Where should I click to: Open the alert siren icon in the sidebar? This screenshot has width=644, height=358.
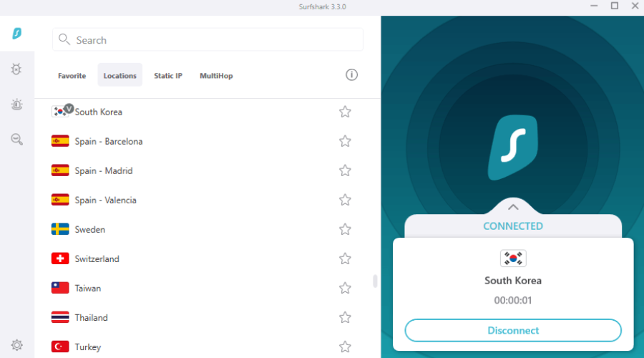click(x=16, y=105)
